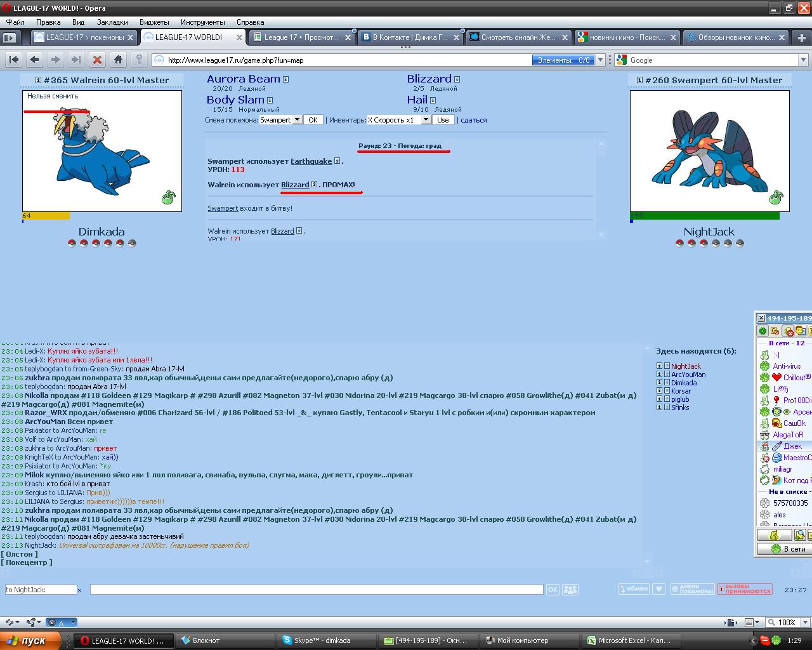Clear the 'to NightJack' recipient with small x
The height and width of the screenshot is (650, 812).
pos(80,590)
